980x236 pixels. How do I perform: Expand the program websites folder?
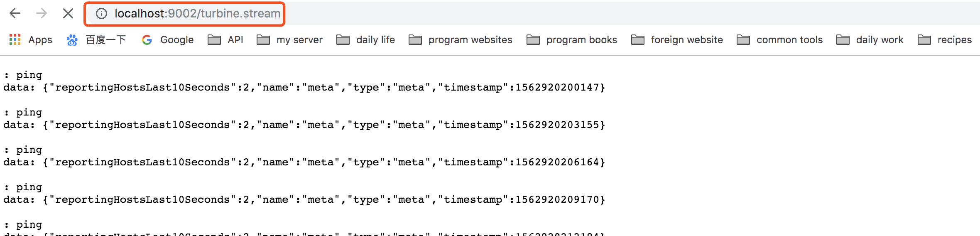tap(460, 40)
